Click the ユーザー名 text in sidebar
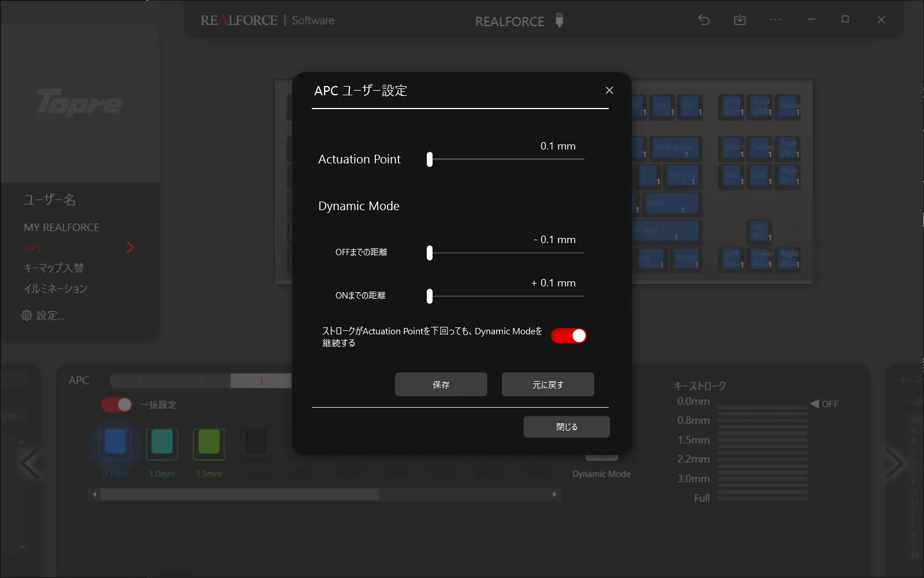Viewport: 924px width, 578px height. [x=50, y=200]
